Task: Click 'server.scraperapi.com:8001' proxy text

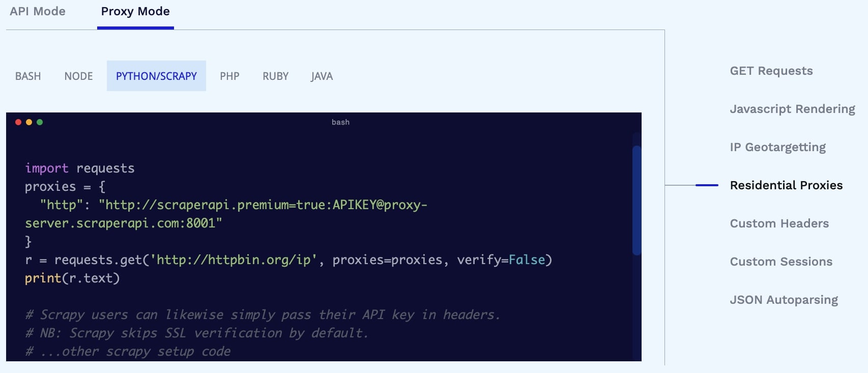Action: pos(124,223)
